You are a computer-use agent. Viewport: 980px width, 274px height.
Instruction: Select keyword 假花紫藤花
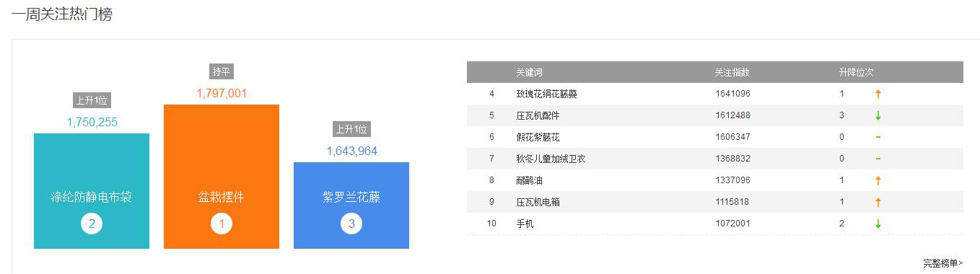pyautogui.click(x=538, y=137)
